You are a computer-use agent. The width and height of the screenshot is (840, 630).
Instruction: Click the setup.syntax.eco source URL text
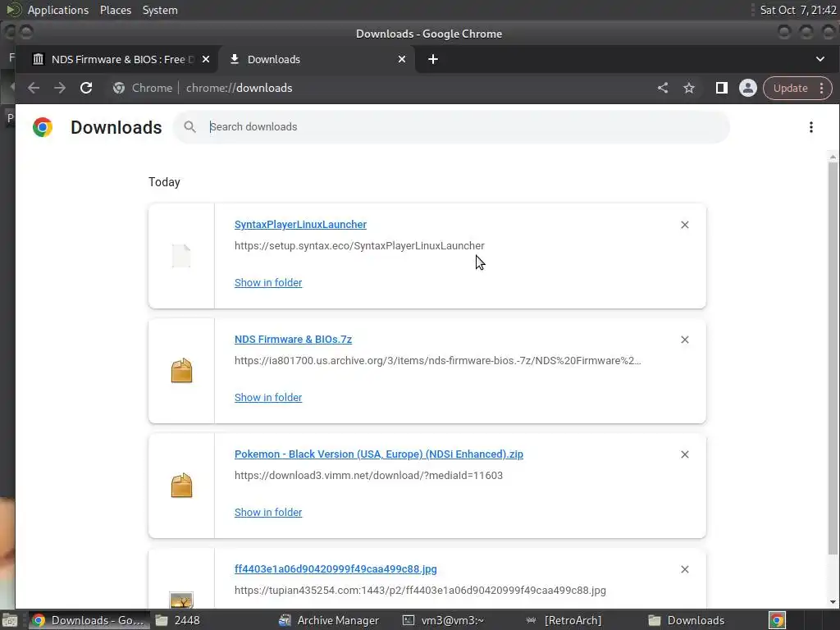pos(359,246)
